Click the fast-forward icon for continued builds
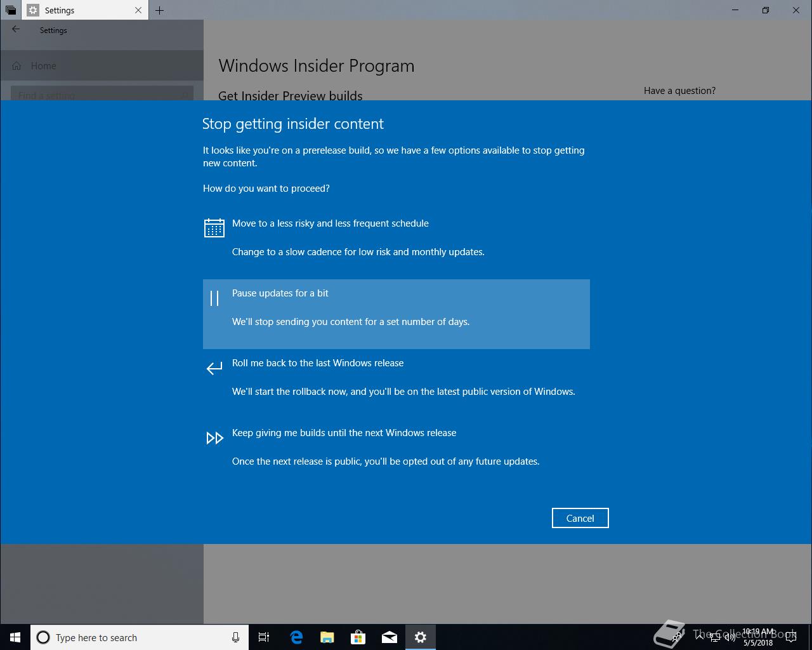 (x=214, y=438)
